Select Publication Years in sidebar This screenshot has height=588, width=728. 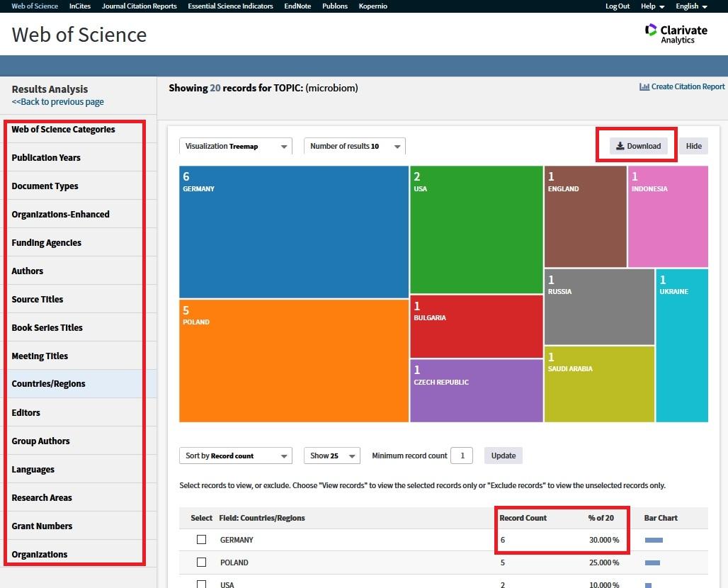[x=46, y=157]
